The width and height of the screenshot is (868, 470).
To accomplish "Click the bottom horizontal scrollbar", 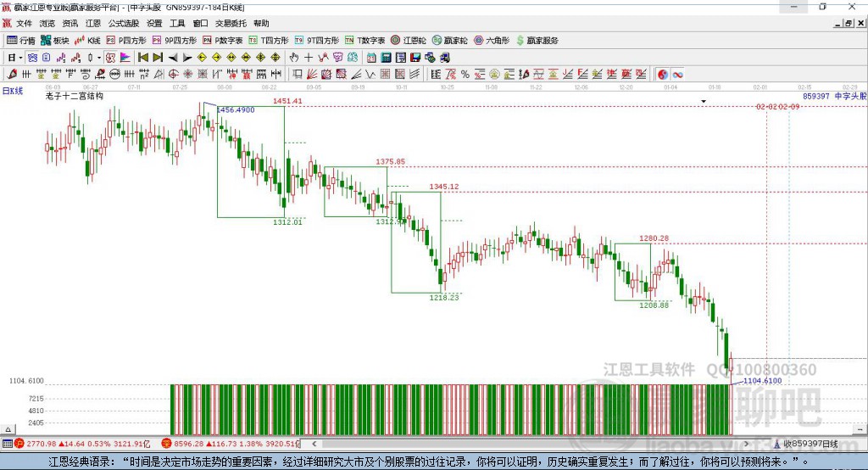I will (509, 444).
